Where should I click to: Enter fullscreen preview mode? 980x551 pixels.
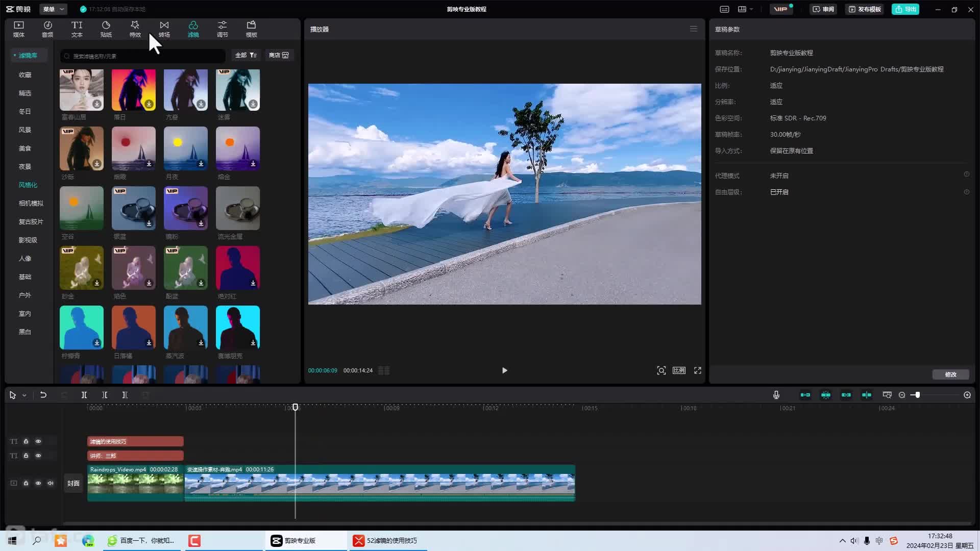tap(698, 370)
